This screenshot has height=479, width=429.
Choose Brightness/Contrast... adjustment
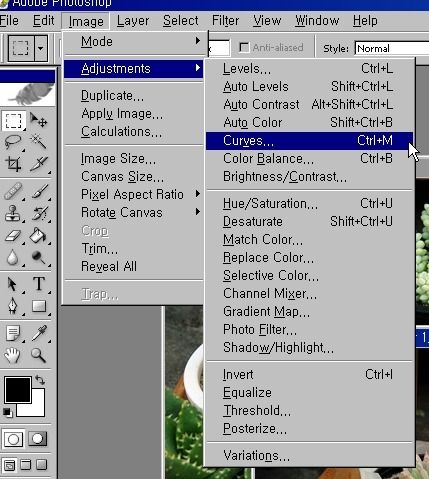click(x=309, y=177)
